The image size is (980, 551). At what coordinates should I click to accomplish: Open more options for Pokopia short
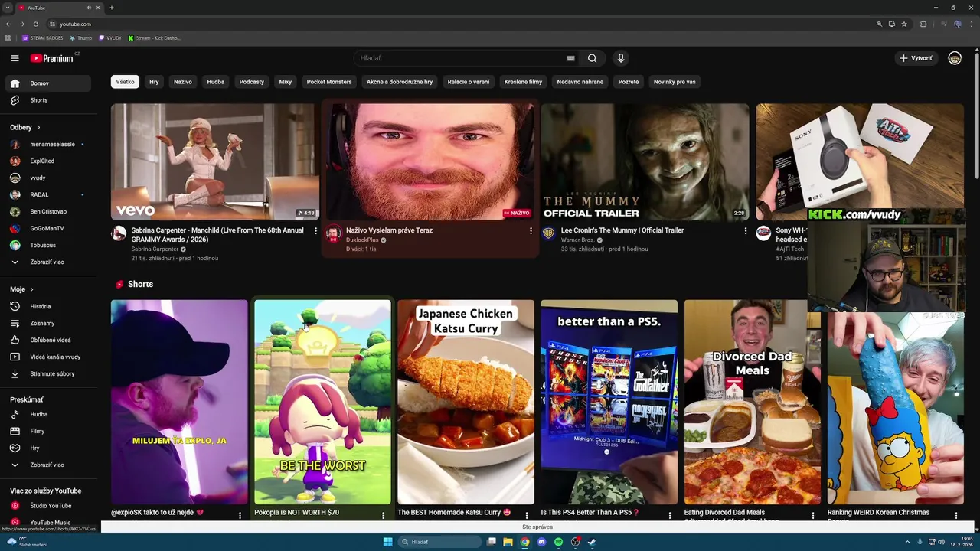click(x=384, y=515)
